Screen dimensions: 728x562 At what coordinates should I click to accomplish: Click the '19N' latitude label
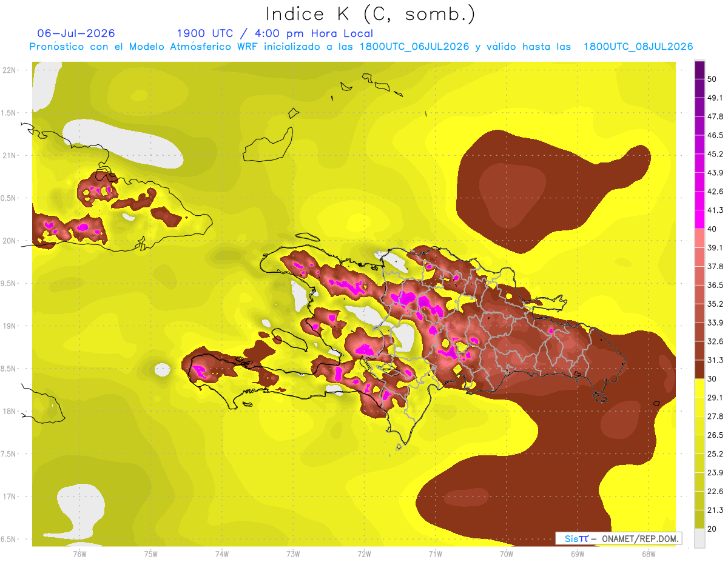coord(8,326)
